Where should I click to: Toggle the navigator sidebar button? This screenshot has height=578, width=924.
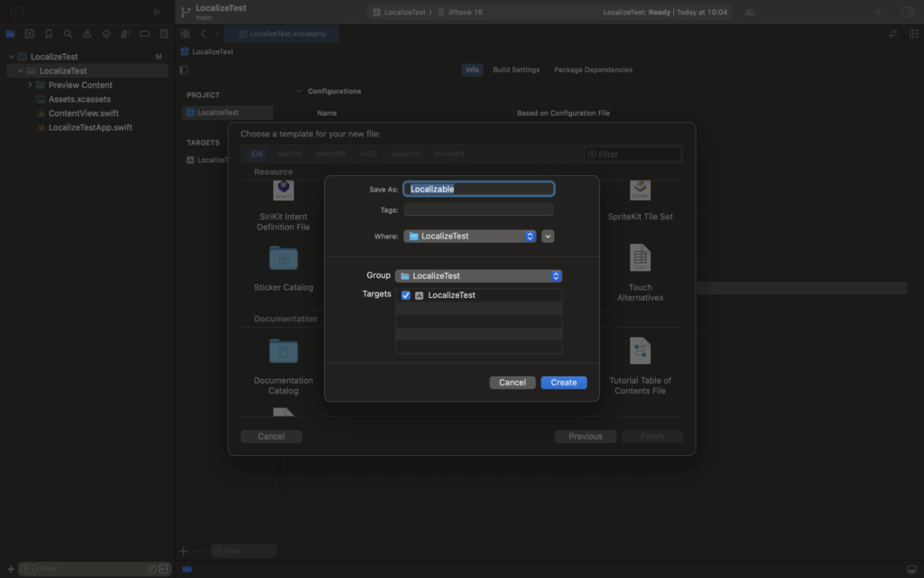17,12
